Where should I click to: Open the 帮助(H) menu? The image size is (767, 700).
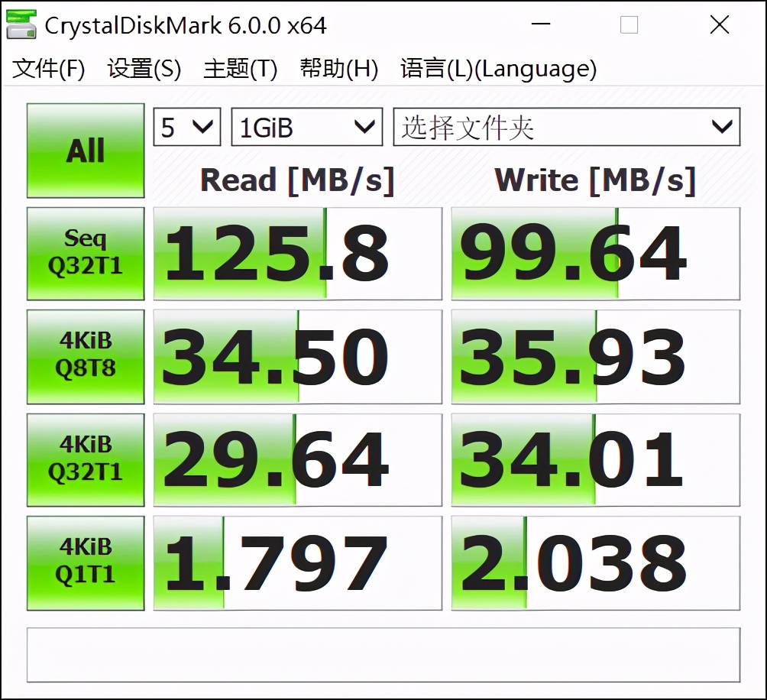point(339,69)
